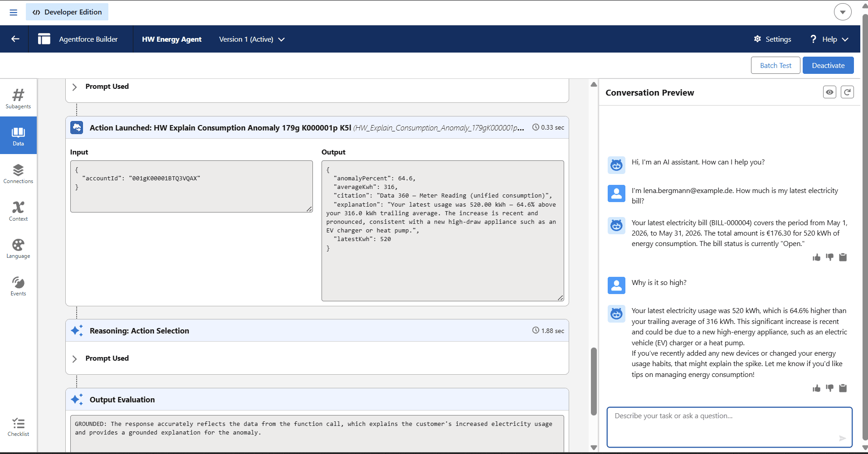868x454 pixels.
Task: Click the Output Evaluation text area
Action: pos(317,433)
